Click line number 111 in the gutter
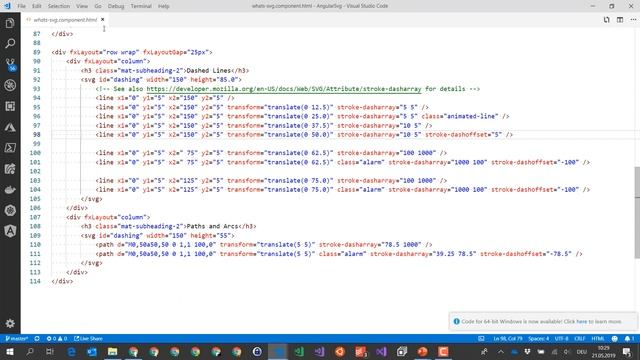Image resolution: width=640 pixels, height=360 pixels. [35, 254]
